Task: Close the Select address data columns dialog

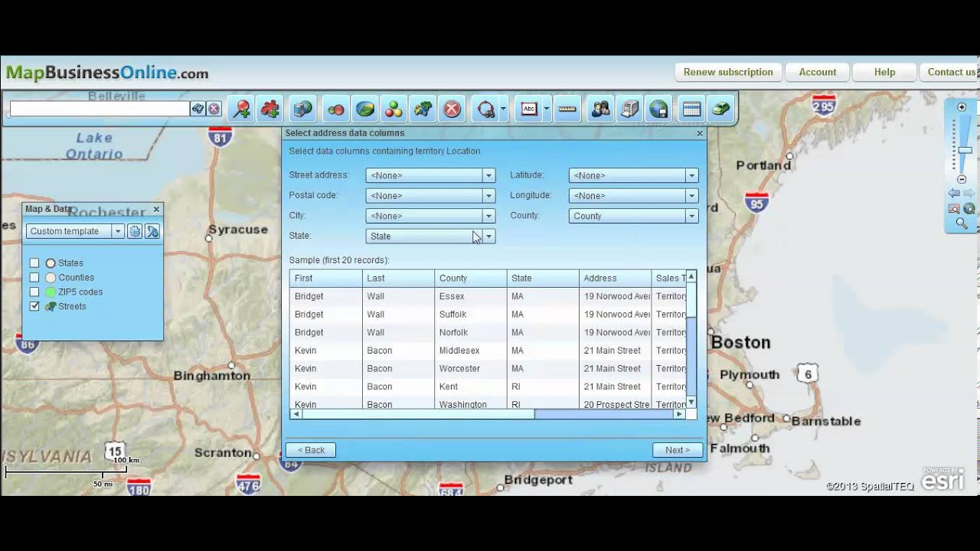Action: click(x=699, y=133)
